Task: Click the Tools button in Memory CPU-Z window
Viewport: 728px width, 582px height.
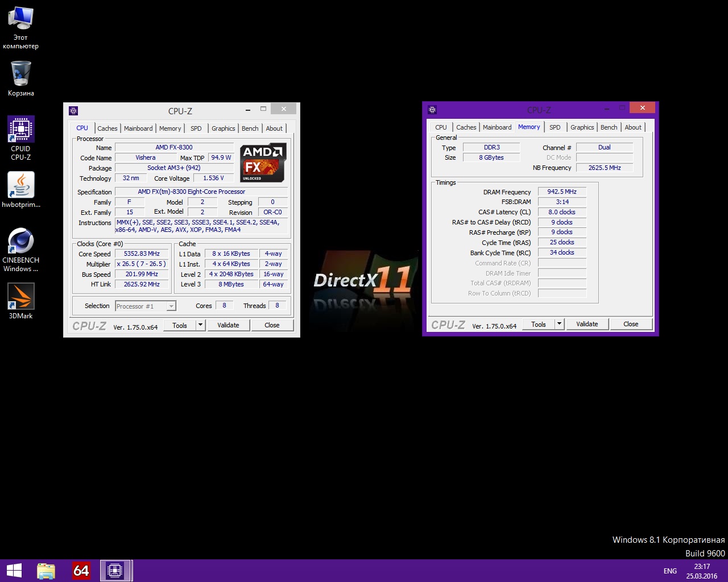Action: [x=539, y=324]
